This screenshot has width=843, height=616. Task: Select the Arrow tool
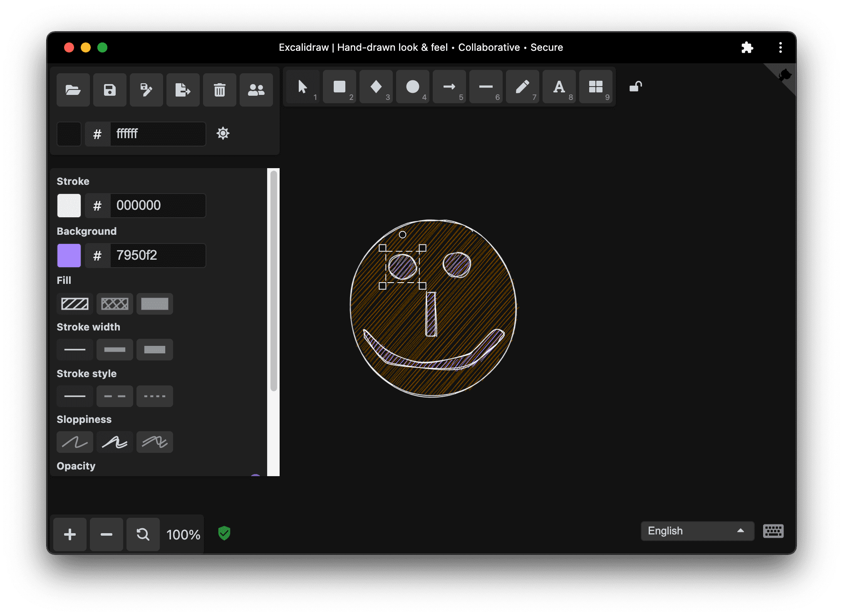pos(448,88)
